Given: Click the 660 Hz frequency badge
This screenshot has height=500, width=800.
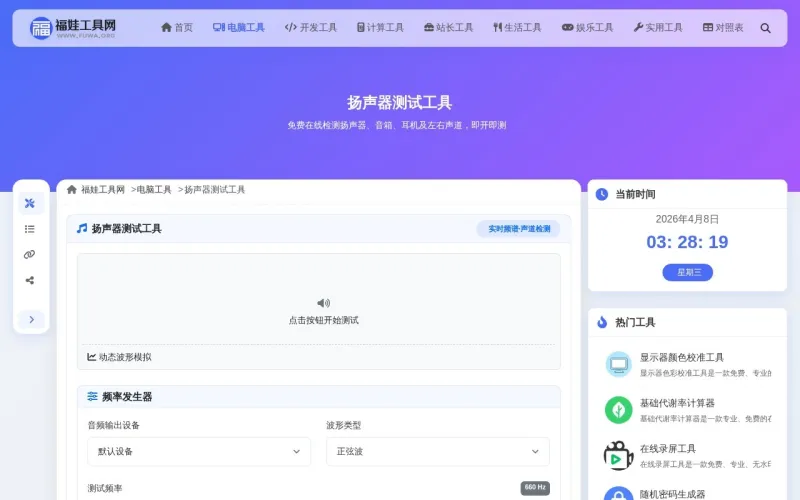Looking at the screenshot, I should click(535, 488).
